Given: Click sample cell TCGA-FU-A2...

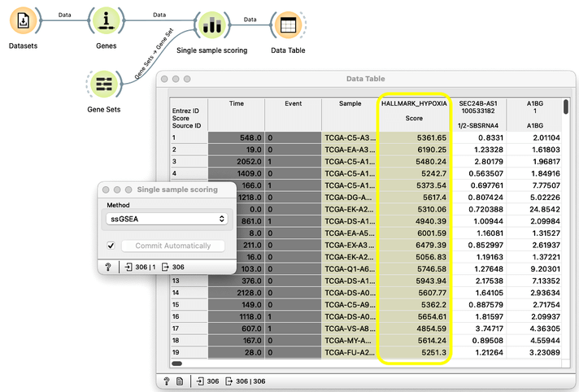Looking at the screenshot, I should [x=350, y=352].
